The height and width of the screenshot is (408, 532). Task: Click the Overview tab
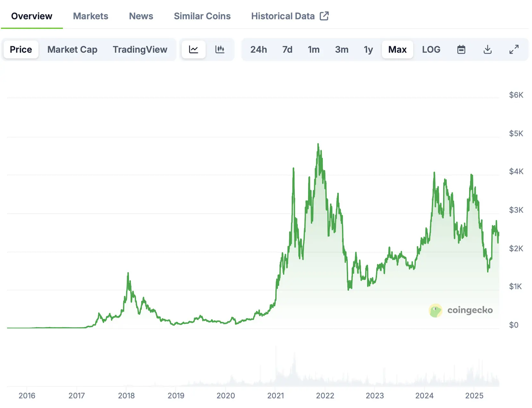[x=31, y=16]
